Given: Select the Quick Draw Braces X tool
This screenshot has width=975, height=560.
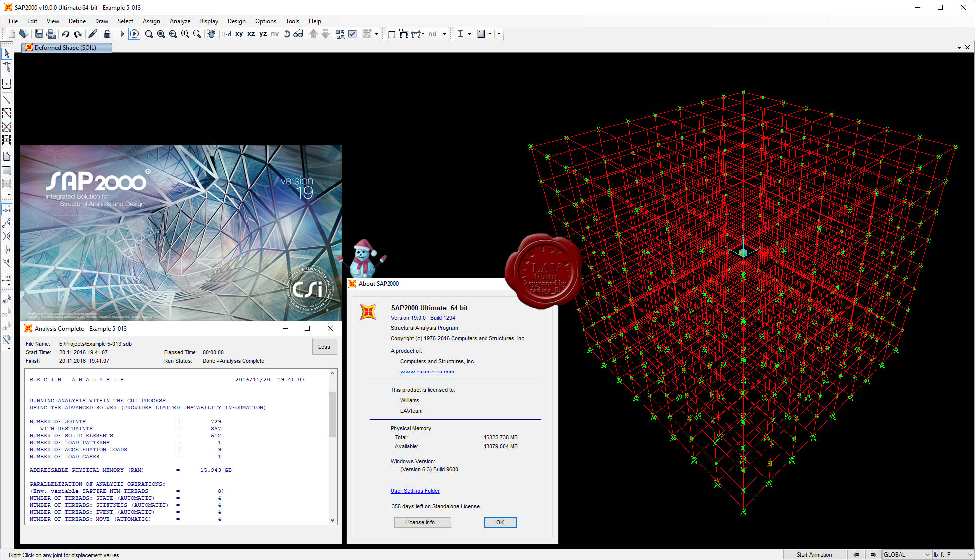Looking at the screenshot, I should pyautogui.click(x=7, y=127).
